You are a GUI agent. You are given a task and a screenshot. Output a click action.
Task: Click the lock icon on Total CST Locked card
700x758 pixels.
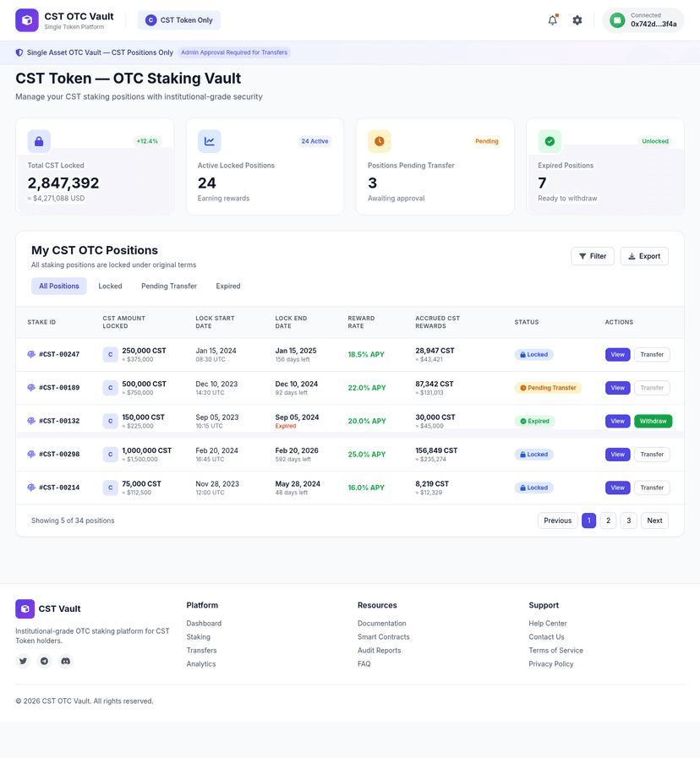coord(39,141)
